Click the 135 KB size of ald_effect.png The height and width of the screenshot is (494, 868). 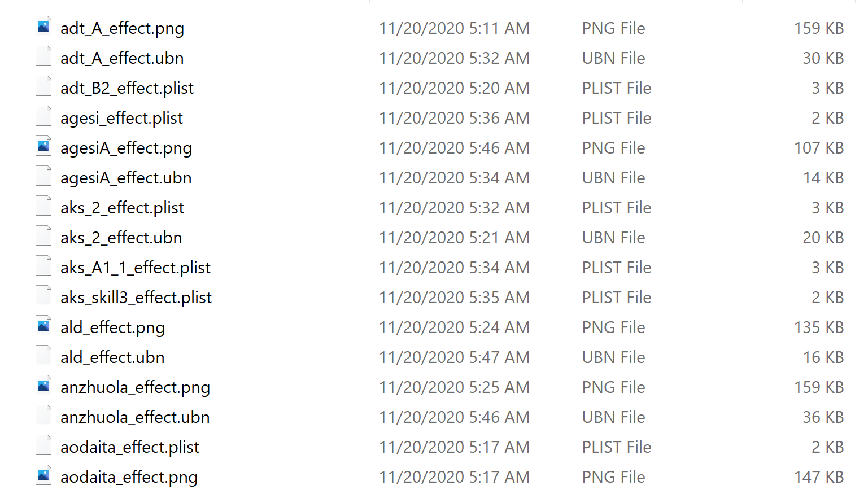click(819, 327)
